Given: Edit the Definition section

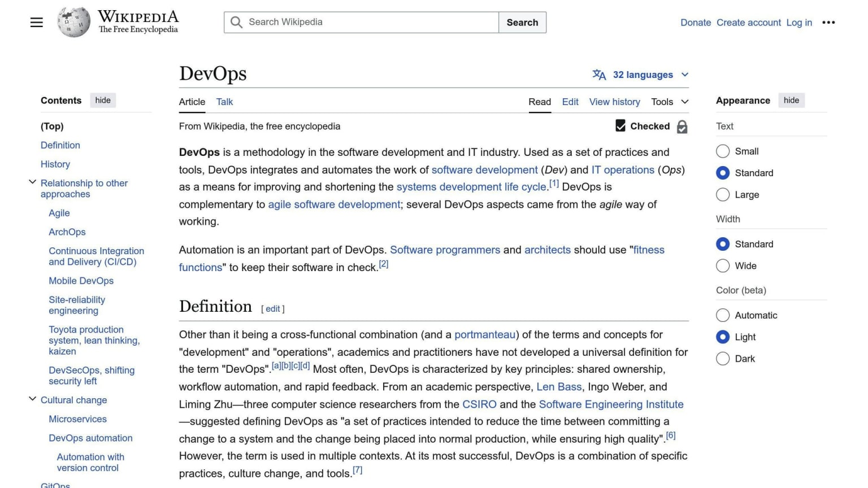Looking at the screenshot, I should tap(273, 309).
